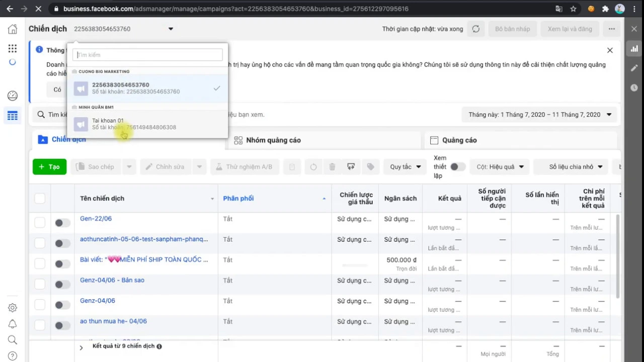Bookmark page with star icon

click(573, 9)
